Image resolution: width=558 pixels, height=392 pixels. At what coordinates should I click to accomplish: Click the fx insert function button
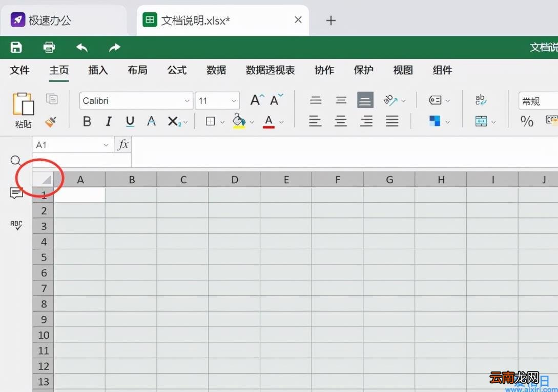coord(123,145)
